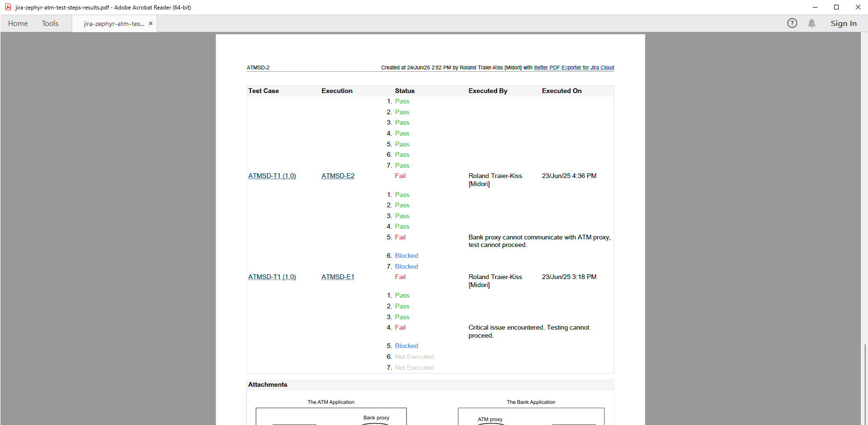Switch to the Tools tab

[50, 23]
